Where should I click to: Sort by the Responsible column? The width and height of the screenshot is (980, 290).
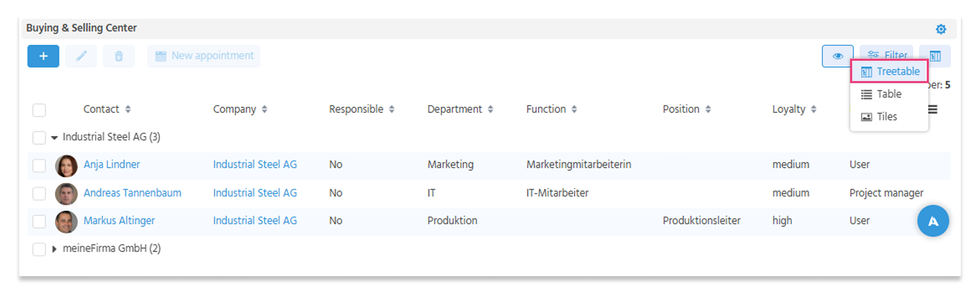362,109
